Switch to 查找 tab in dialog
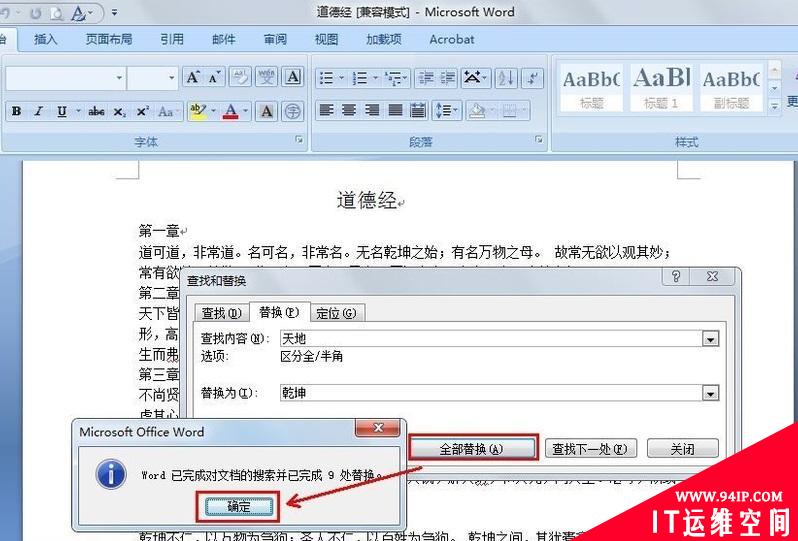 221,313
